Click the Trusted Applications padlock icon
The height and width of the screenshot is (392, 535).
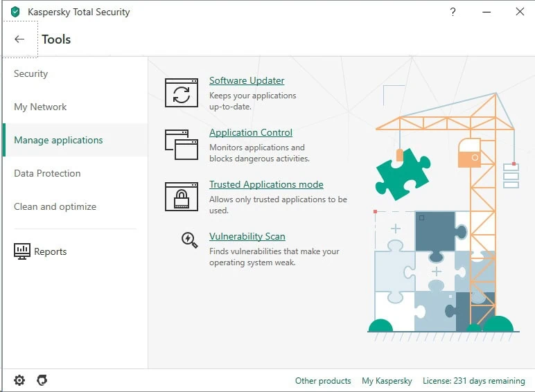(x=182, y=196)
